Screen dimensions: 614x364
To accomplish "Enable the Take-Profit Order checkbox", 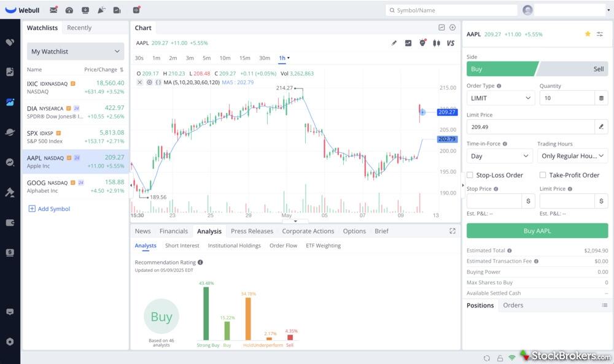I will pos(543,175).
